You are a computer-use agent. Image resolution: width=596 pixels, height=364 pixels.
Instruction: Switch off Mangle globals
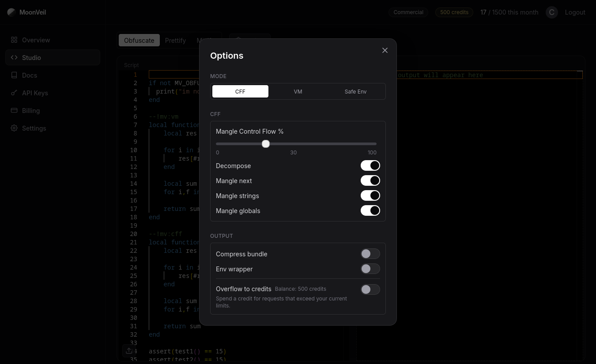click(370, 210)
